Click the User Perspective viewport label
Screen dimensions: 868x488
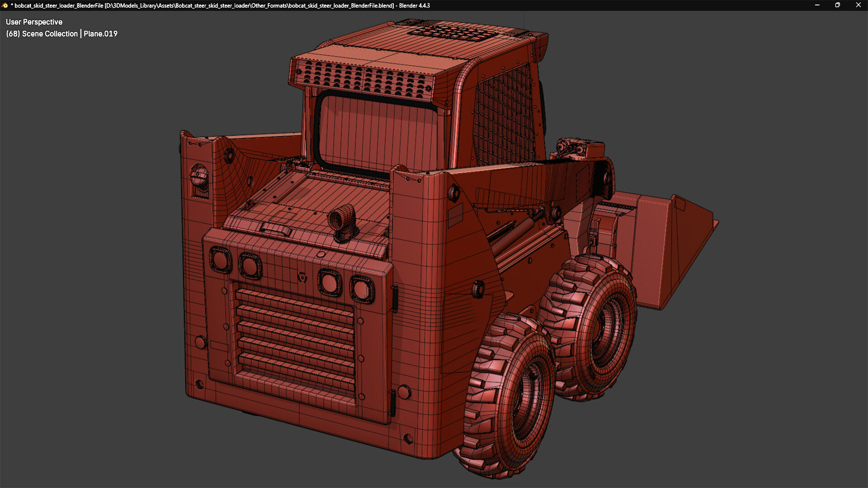(34, 22)
